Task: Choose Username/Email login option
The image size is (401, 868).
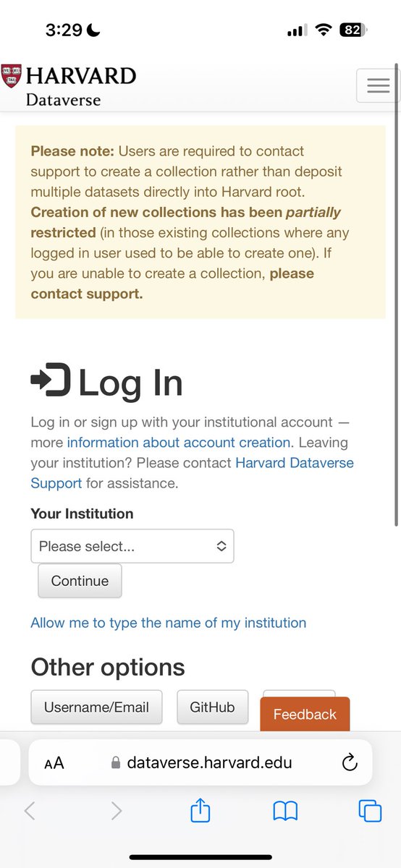Action: pos(96,707)
